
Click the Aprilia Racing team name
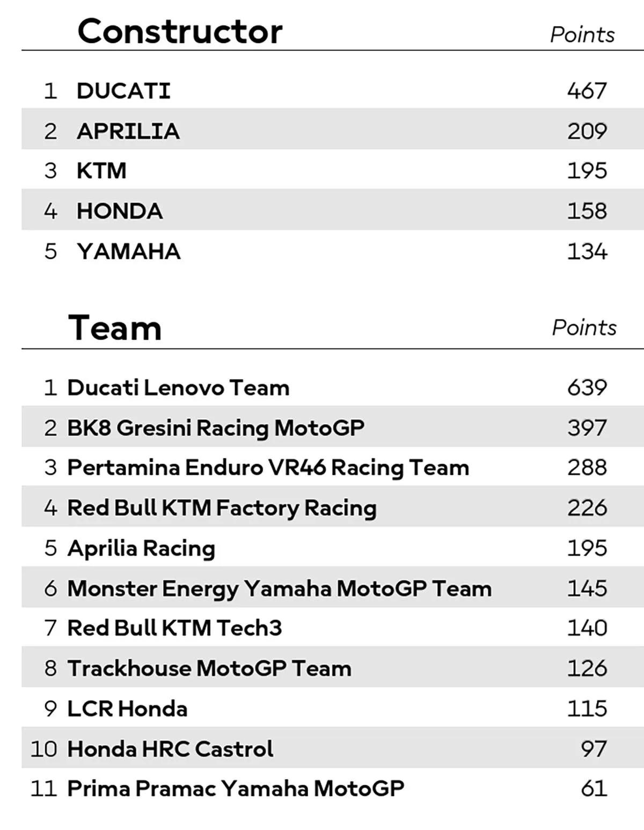tap(141, 548)
